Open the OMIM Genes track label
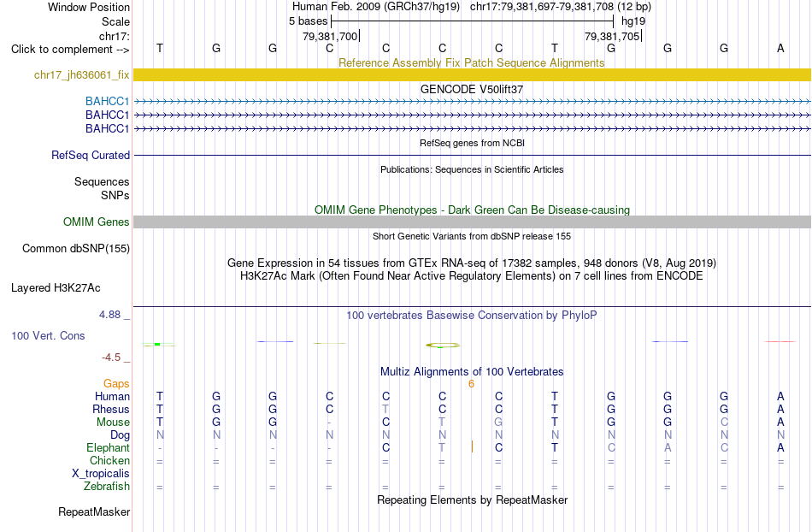The image size is (812, 532). [96, 222]
